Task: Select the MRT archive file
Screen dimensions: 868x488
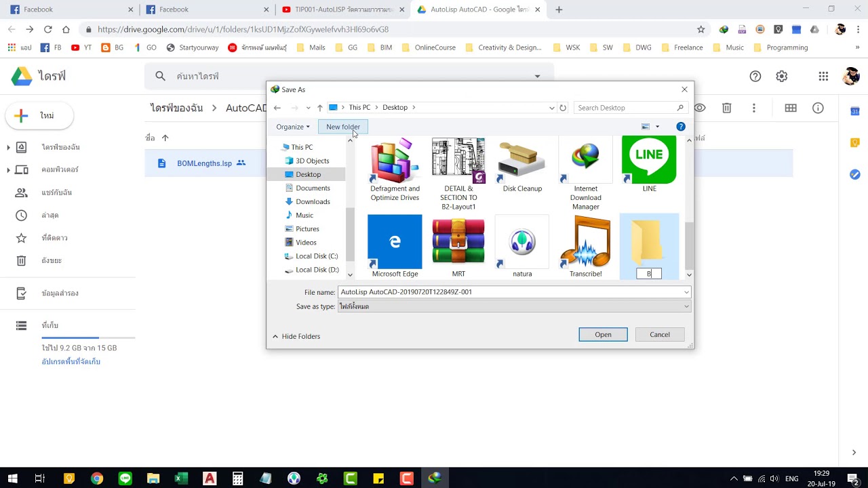Action: click(x=458, y=247)
